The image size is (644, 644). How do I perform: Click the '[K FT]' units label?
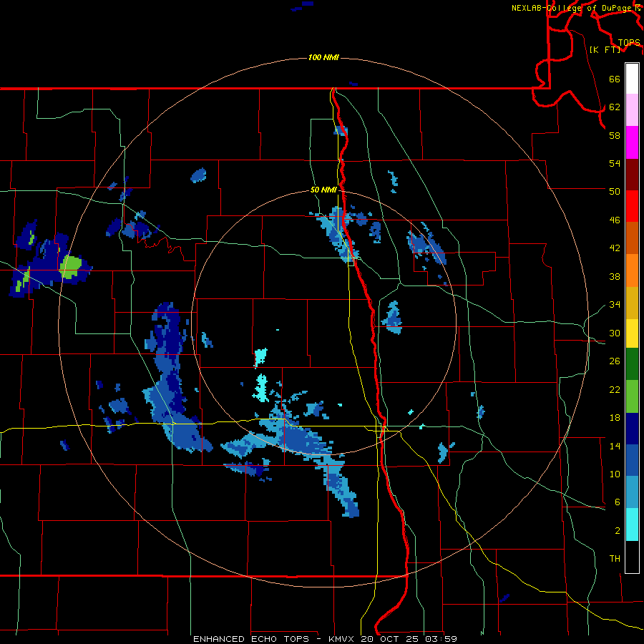point(605,49)
